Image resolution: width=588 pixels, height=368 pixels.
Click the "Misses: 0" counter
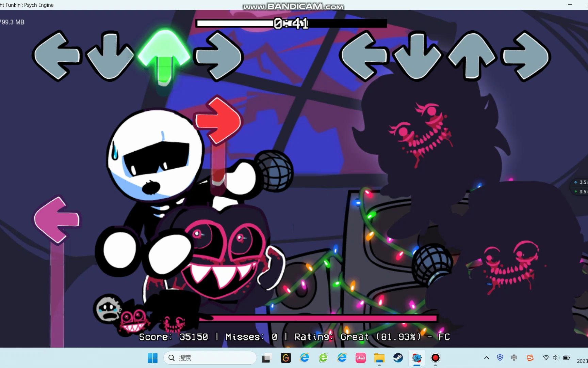[251, 337]
